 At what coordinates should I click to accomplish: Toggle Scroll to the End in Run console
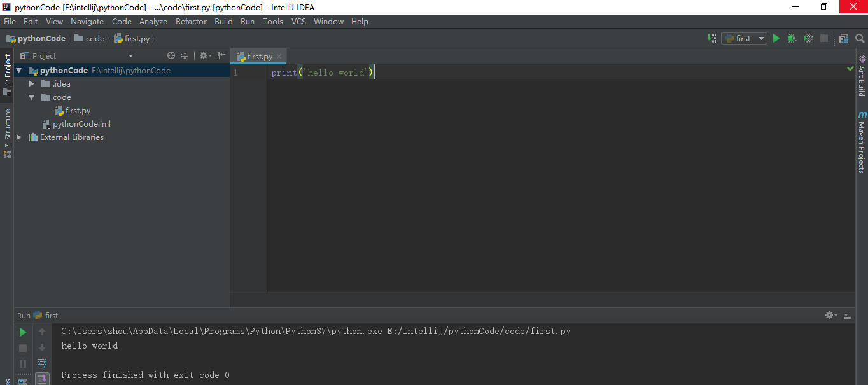tap(42, 379)
